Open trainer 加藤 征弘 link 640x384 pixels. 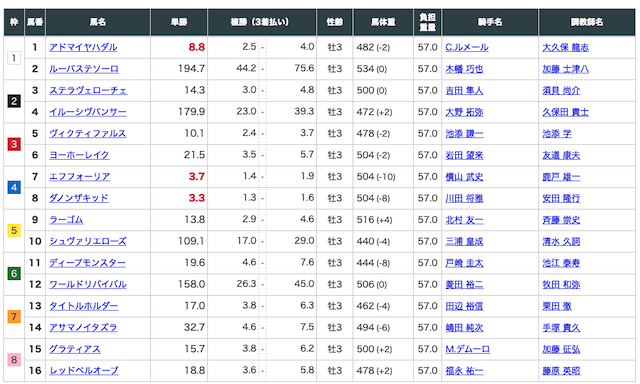[x=561, y=349]
